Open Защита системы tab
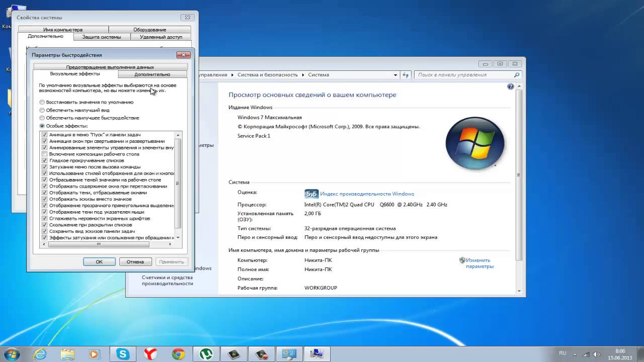This screenshot has width=644, height=362. click(x=102, y=37)
